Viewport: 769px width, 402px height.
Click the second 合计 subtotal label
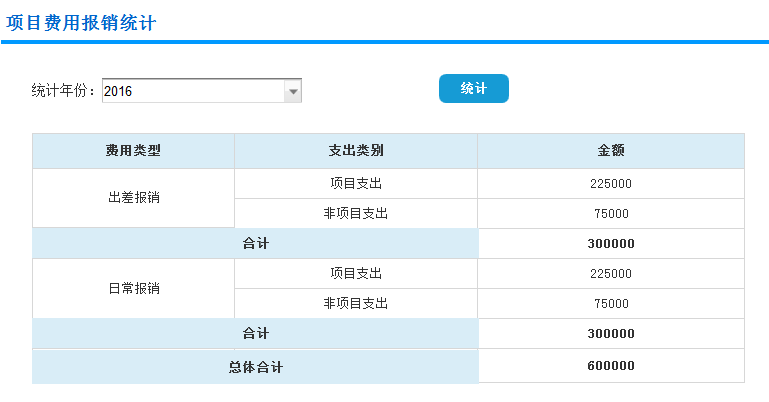[256, 333]
